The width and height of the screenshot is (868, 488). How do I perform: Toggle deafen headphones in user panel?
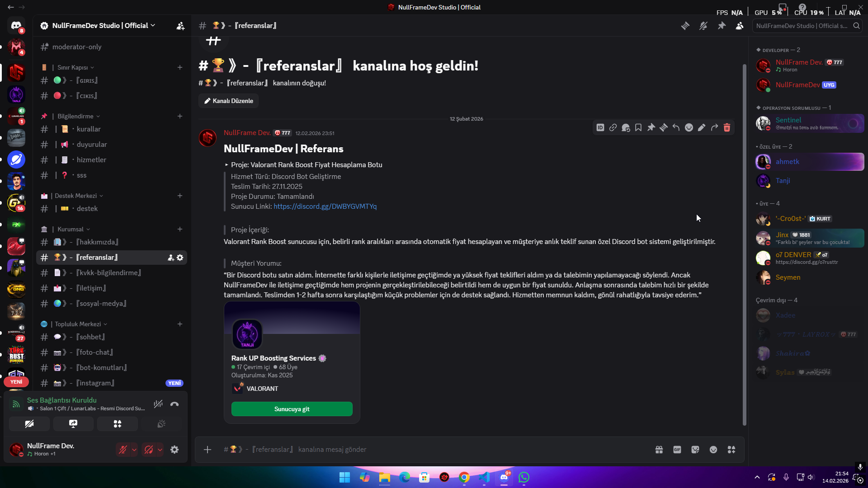149,450
